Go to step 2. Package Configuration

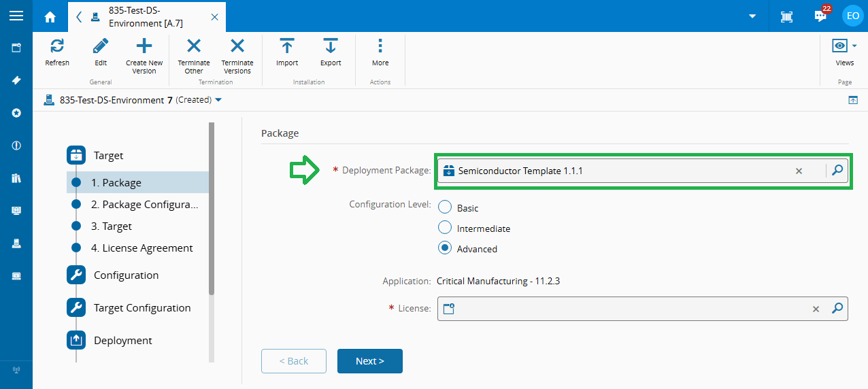[x=144, y=204]
